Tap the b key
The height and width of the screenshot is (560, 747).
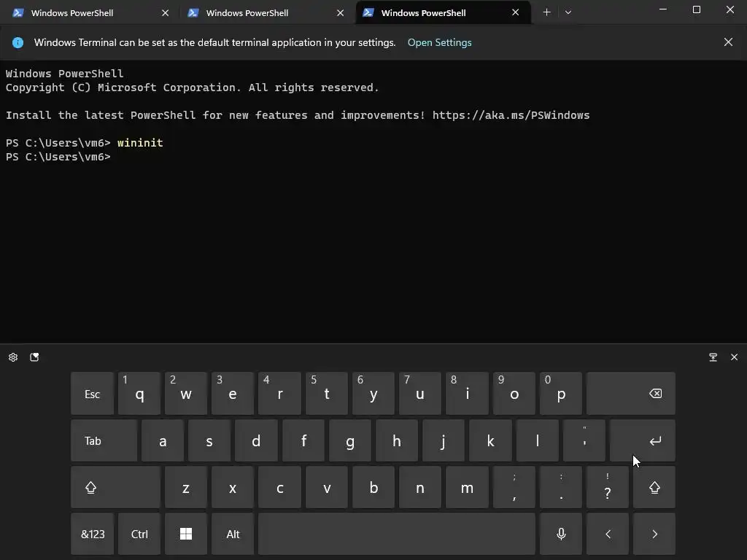[x=373, y=487]
